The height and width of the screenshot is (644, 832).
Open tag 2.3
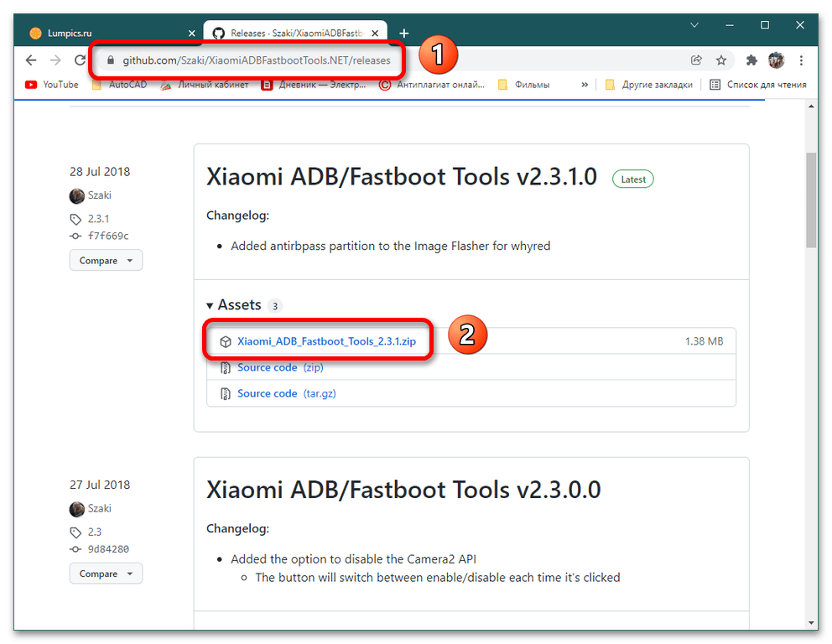point(95,532)
